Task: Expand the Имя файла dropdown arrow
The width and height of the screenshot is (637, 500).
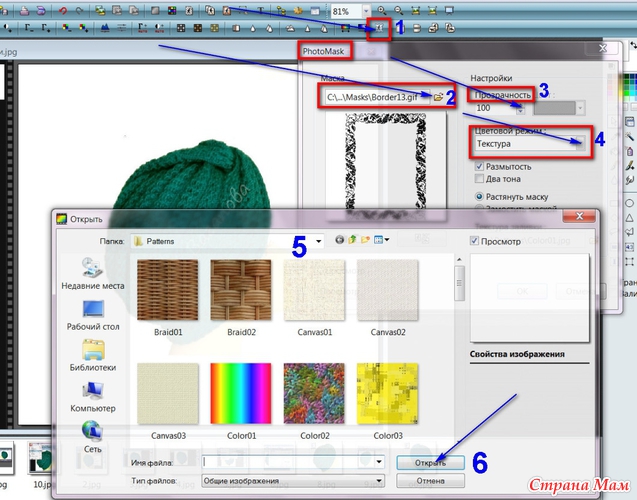Action: [x=379, y=462]
